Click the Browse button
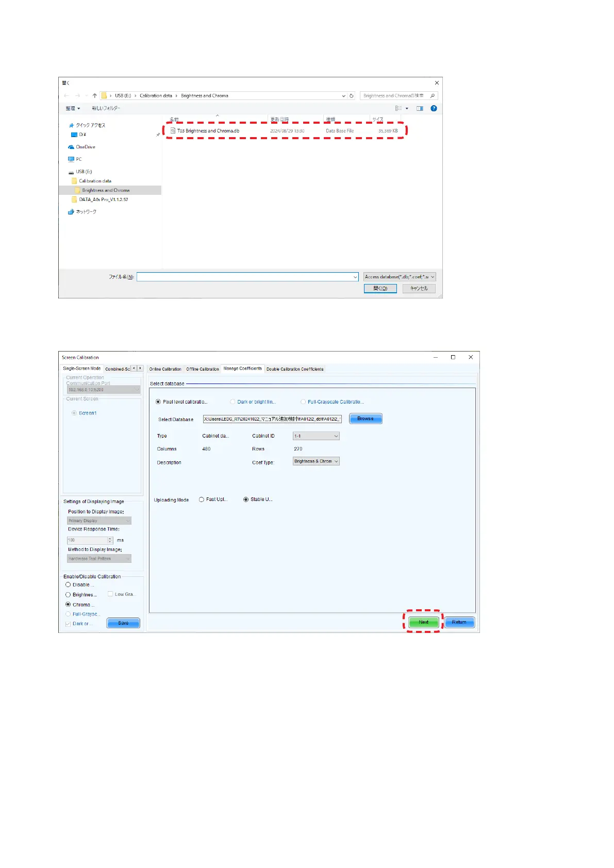Image resolution: width=614 pixels, height=868 pixels. coord(366,419)
